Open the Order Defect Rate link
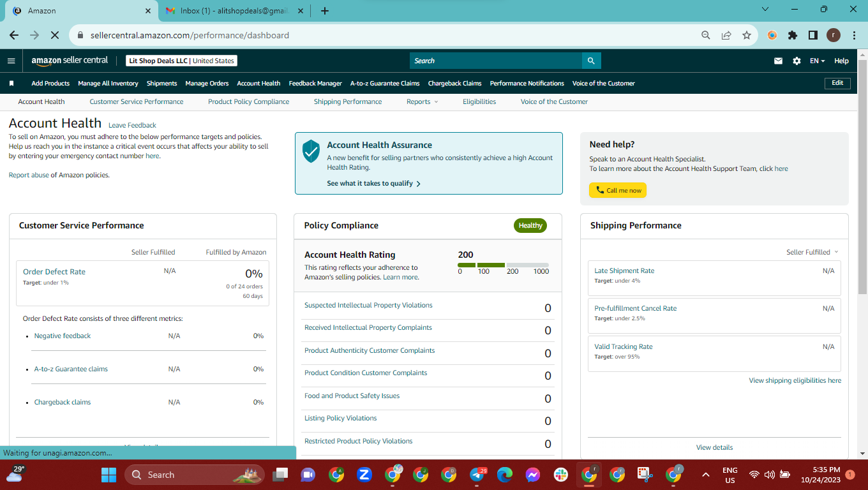This screenshot has width=868, height=490. click(54, 272)
